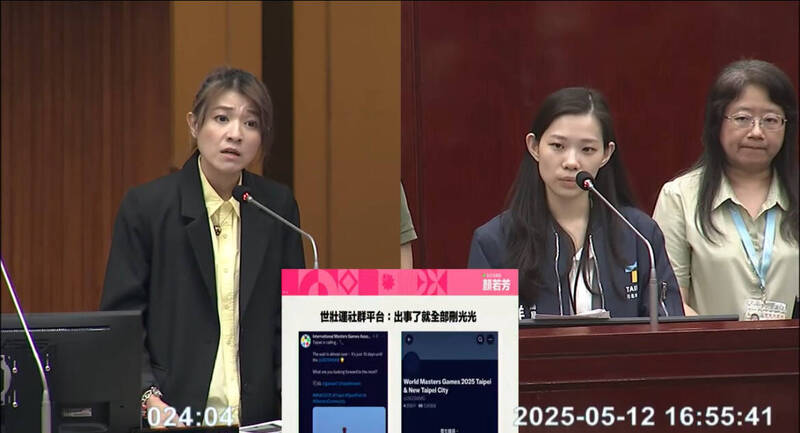Click the name "顏若芳" on the pink banner
Screen dimensions: 800x433
(496, 284)
